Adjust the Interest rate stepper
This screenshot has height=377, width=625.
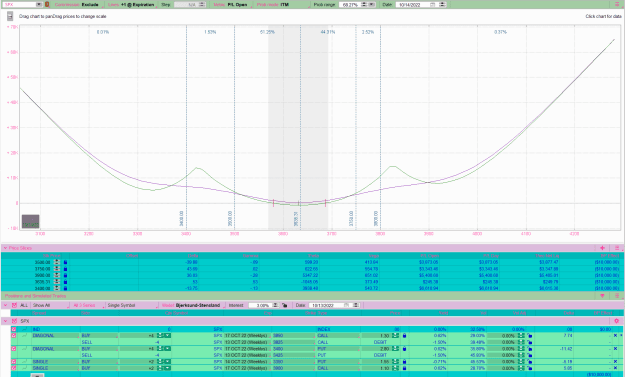[275, 305]
